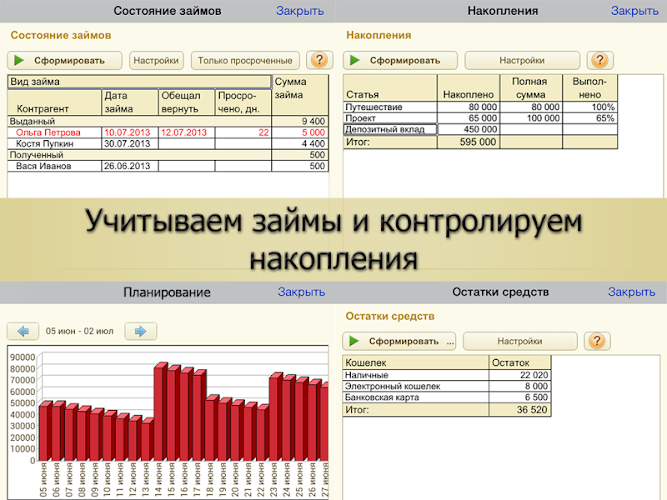Viewport: 667px width, 500px height.
Task: Close the Планирование panel
Action: (301, 293)
